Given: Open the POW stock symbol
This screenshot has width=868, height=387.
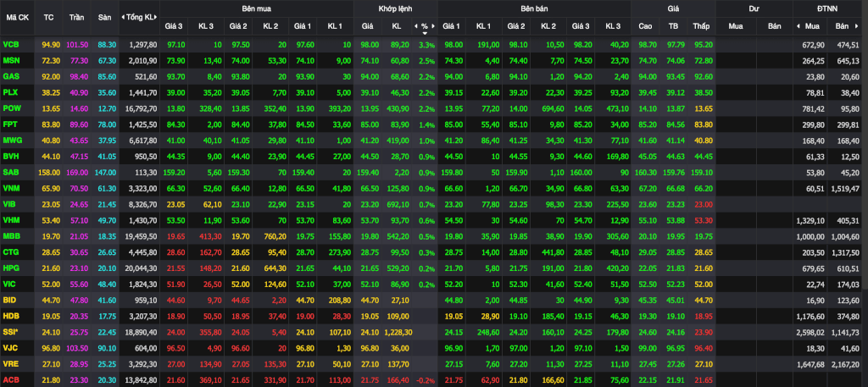Looking at the screenshot, I should [12, 108].
